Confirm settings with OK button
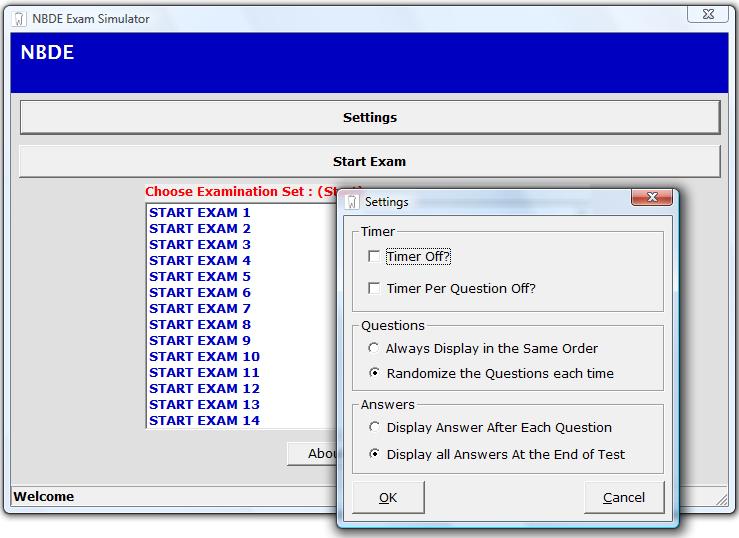The image size is (739, 538). tap(388, 497)
